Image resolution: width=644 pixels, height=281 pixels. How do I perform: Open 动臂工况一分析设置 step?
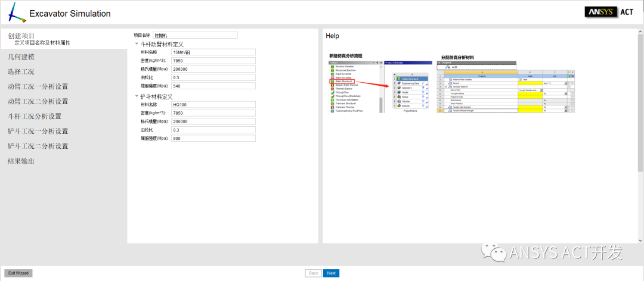[x=38, y=86]
